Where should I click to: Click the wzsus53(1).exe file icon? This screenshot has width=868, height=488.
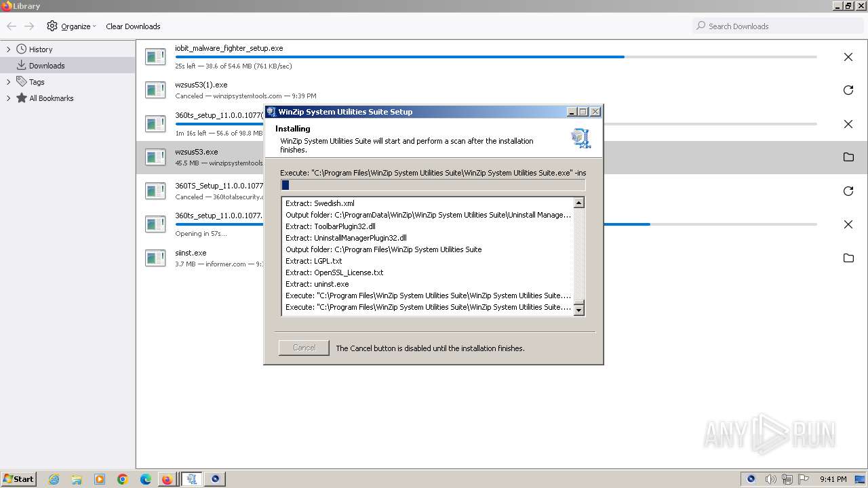coord(155,90)
